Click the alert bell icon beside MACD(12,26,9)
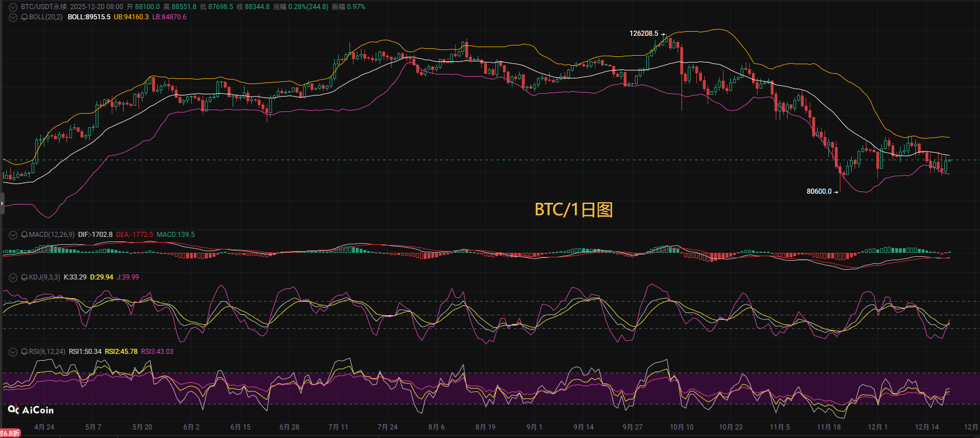Viewport: 980px width, 438px height. pyautogui.click(x=24, y=235)
